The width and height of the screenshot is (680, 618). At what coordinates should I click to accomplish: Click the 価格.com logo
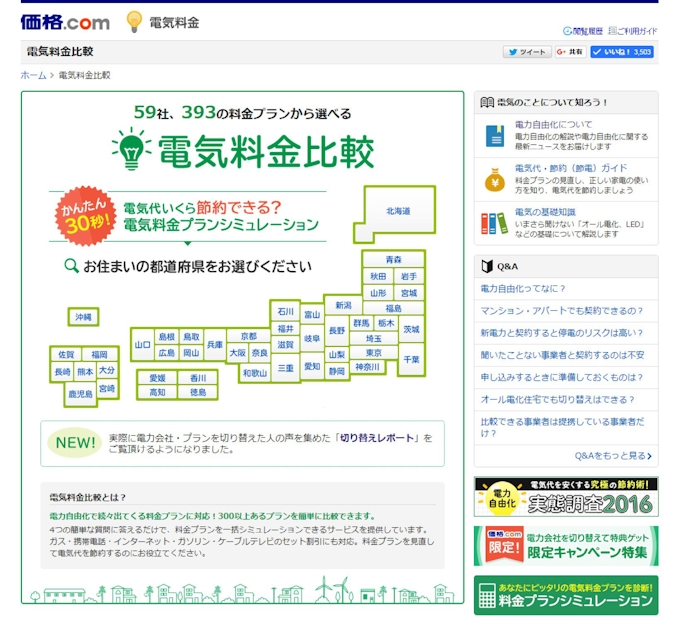pos(65,21)
